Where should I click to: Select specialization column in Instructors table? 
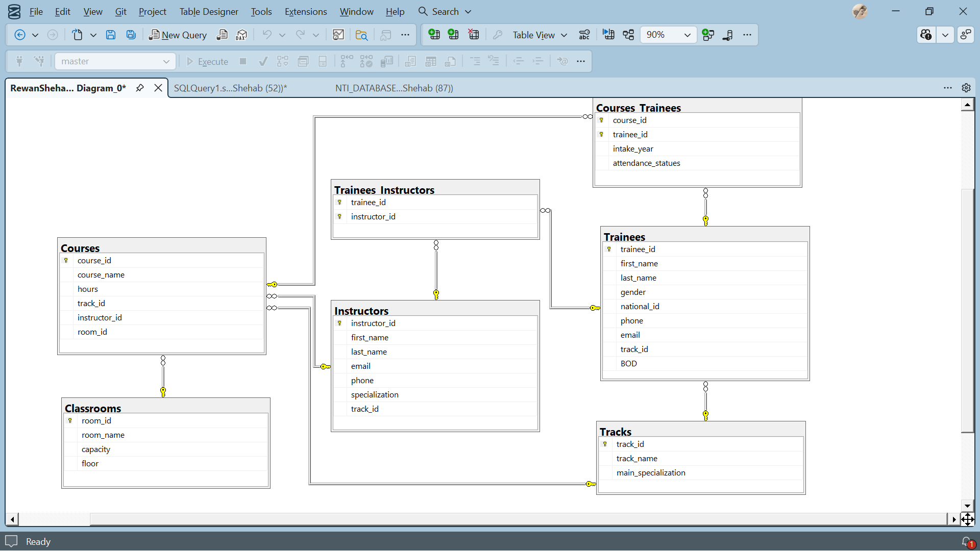coord(436,394)
